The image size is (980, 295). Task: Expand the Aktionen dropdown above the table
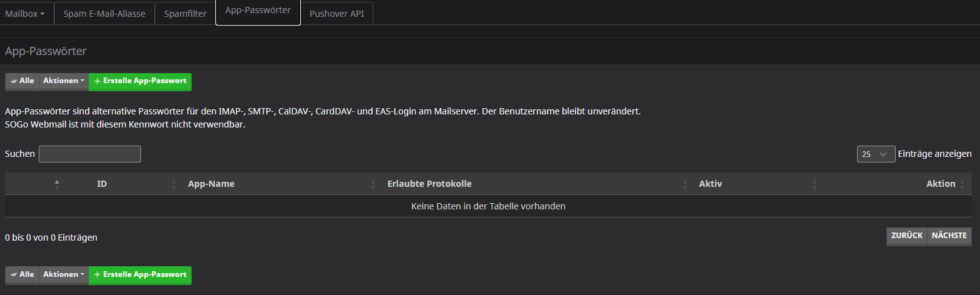tap(64, 81)
